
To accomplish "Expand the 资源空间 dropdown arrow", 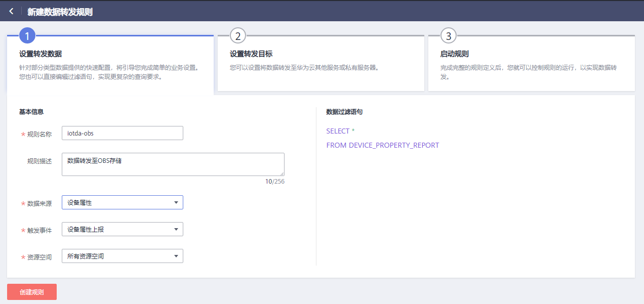I will [176, 256].
